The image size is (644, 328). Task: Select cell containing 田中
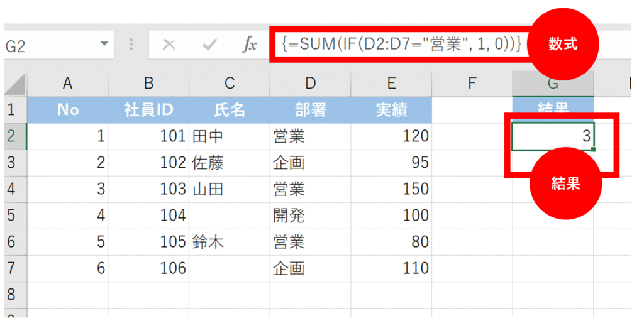[230, 136]
